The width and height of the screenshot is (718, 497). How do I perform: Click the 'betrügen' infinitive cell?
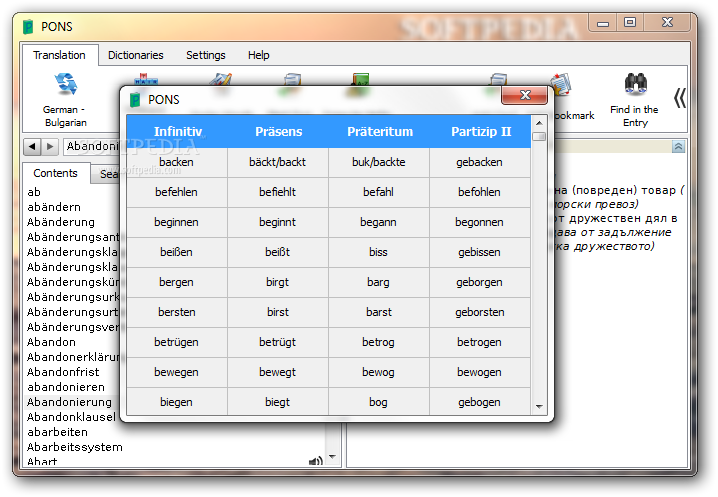point(177,342)
